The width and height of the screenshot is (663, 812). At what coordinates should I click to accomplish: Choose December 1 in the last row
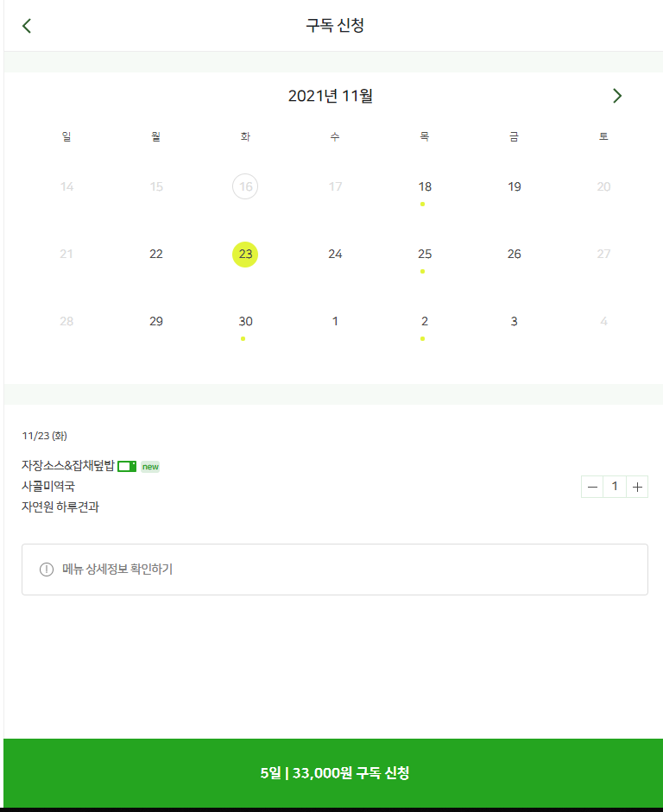(335, 322)
